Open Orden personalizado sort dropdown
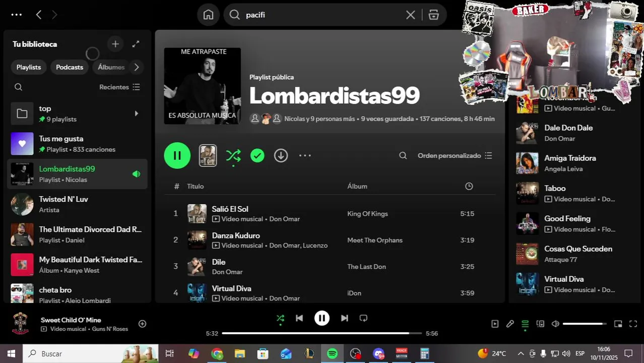The width and height of the screenshot is (644, 363). pos(455,156)
